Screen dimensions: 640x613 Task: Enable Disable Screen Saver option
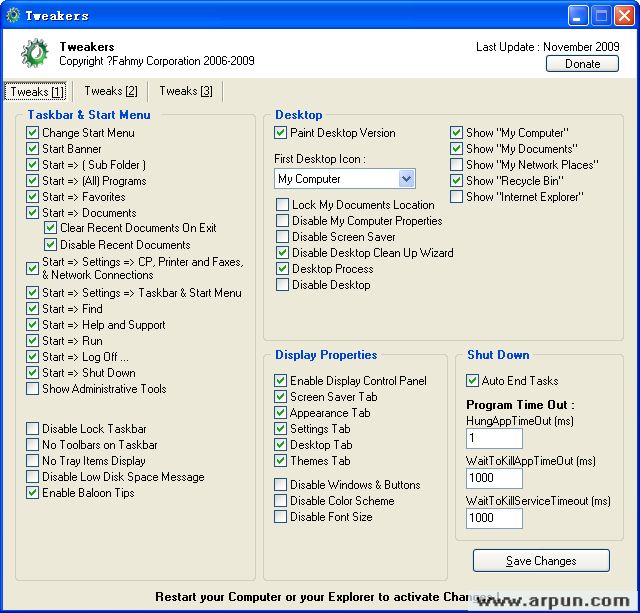[282, 237]
